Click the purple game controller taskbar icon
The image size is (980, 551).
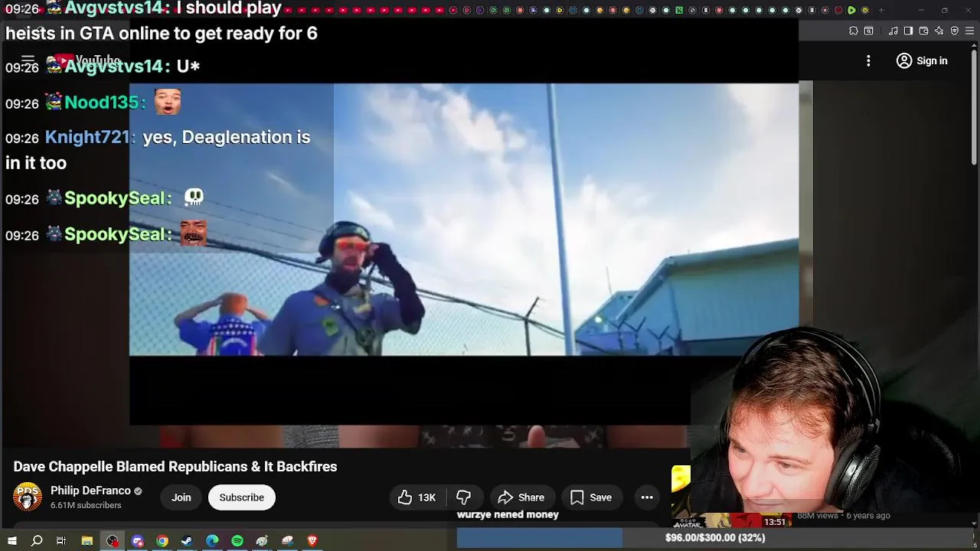click(x=138, y=541)
